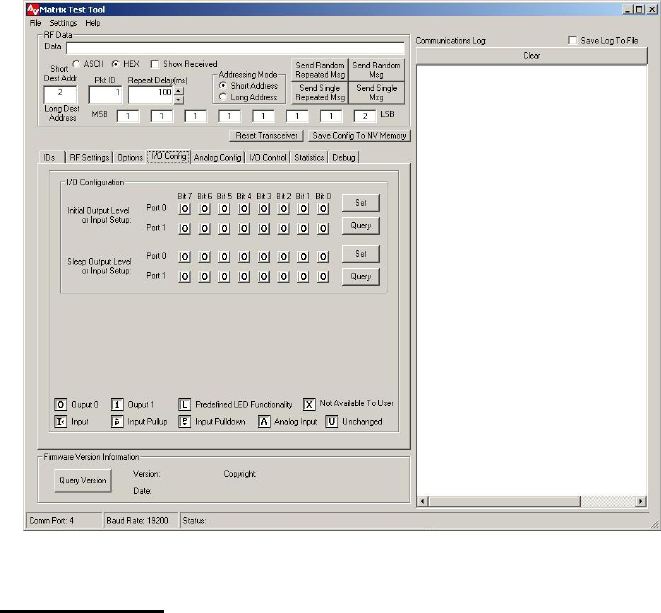The image size is (661, 613).
Task: Click the Output 0 legend icon
Action: point(60,405)
